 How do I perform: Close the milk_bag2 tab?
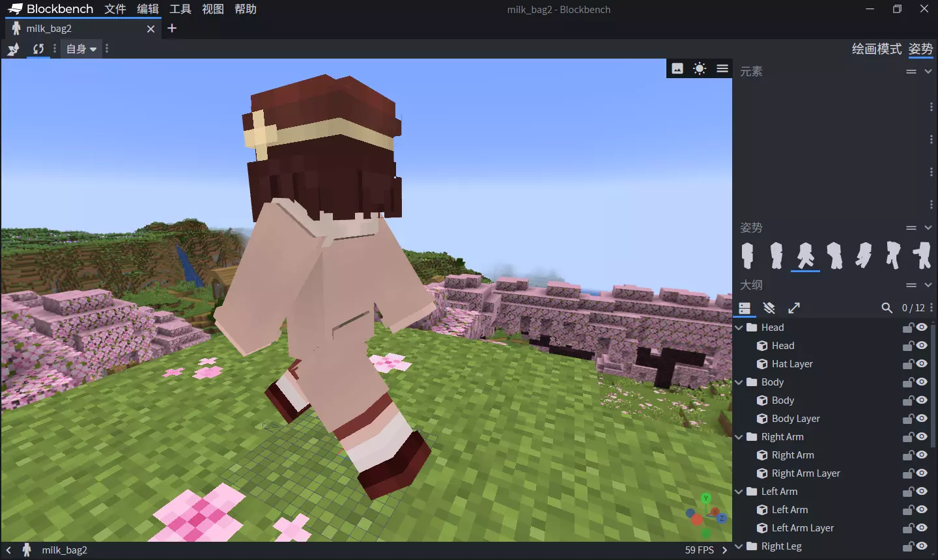pyautogui.click(x=150, y=29)
